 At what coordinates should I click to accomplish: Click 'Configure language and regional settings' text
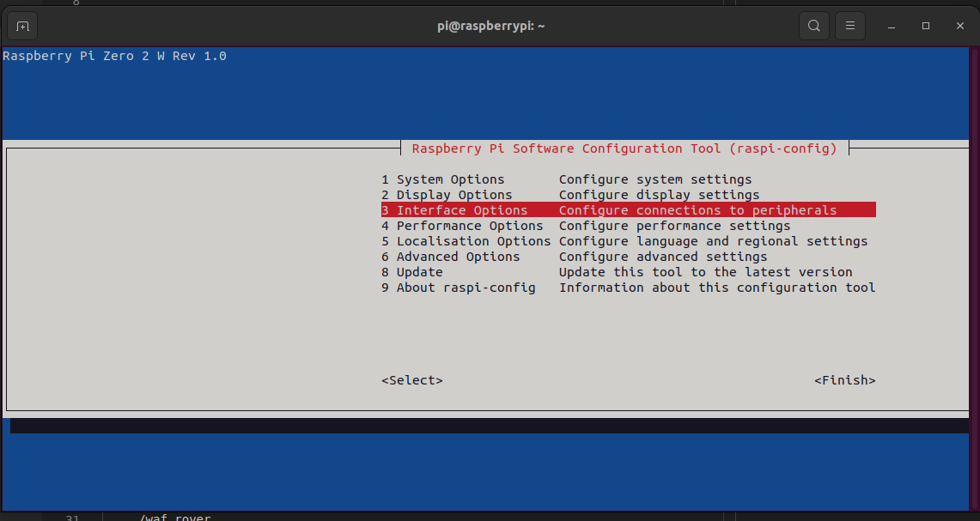click(x=713, y=241)
